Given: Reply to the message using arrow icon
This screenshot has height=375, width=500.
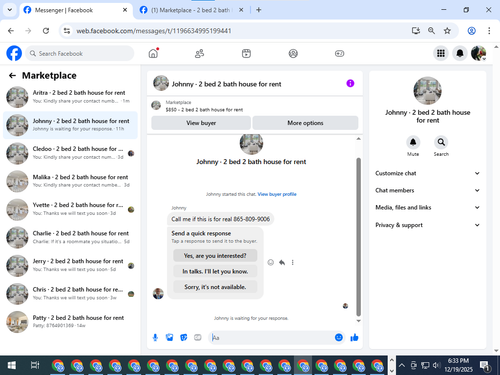Looking at the screenshot, I should tap(282, 263).
